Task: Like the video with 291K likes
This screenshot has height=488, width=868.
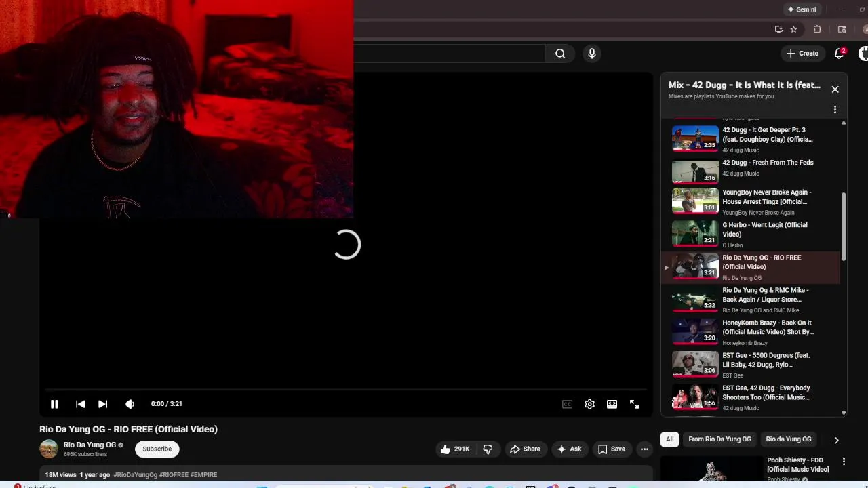Action: click(x=455, y=449)
